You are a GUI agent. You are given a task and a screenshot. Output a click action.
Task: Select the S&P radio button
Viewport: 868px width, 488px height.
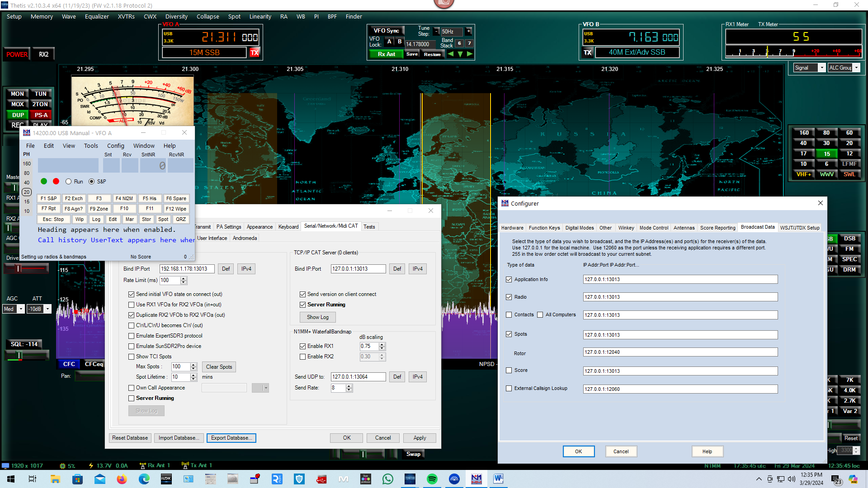92,182
